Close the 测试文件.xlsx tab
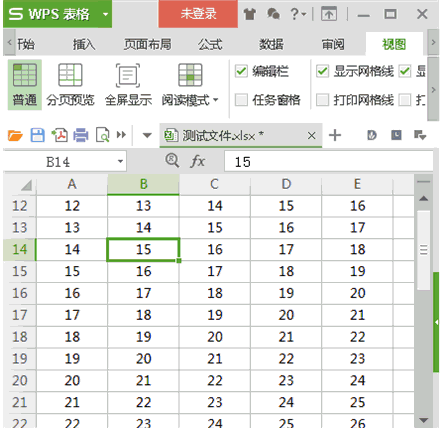440x428 pixels. pyautogui.click(x=311, y=136)
